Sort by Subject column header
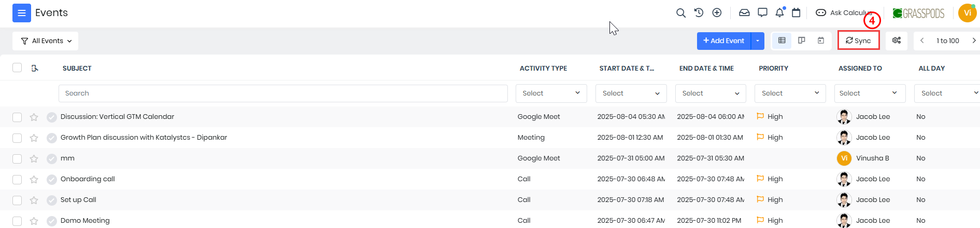The image size is (980, 228). [x=77, y=69]
